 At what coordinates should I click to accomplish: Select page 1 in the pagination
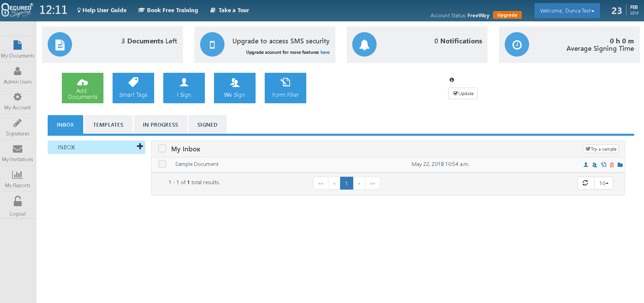click(x=347, y=183)
